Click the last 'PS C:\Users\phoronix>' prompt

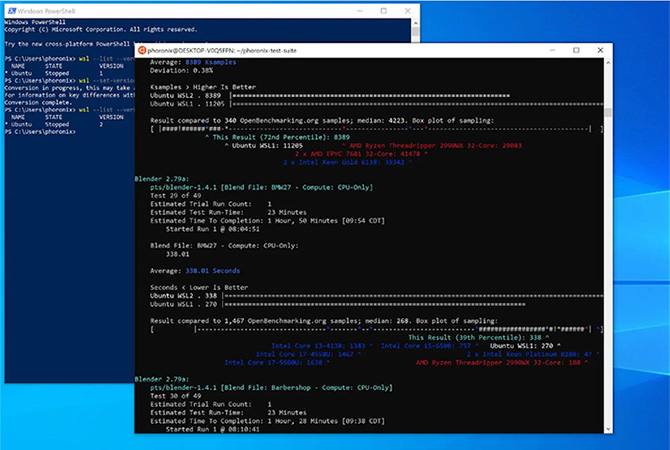pyautogui.click(x=40, y=132)
